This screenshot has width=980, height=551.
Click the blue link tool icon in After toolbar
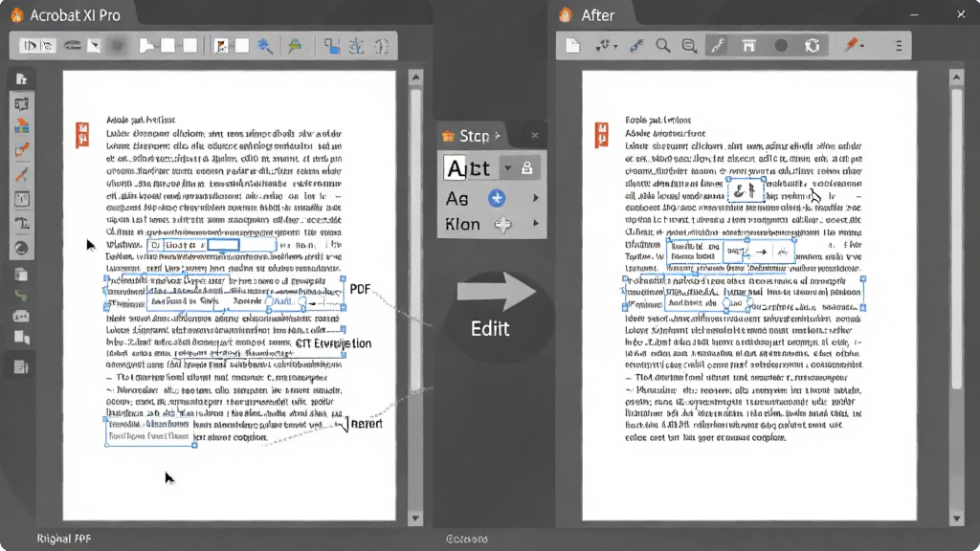pyautogui.click(x=636, y=46)
